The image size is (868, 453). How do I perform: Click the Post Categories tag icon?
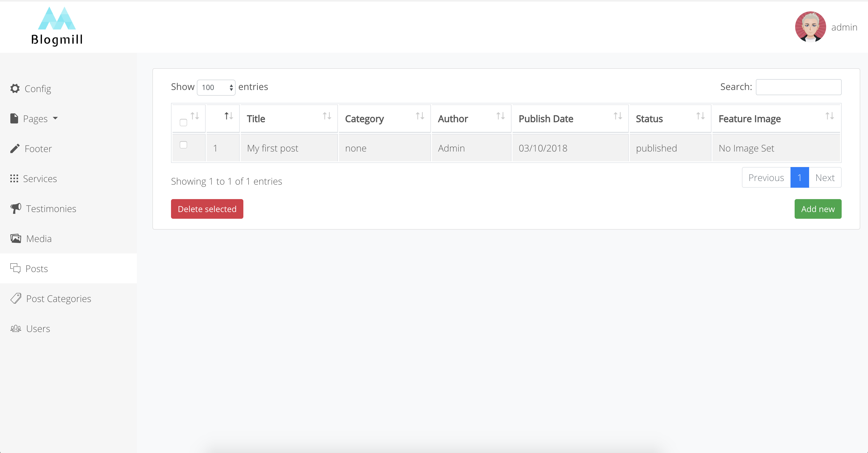(16, 299)
